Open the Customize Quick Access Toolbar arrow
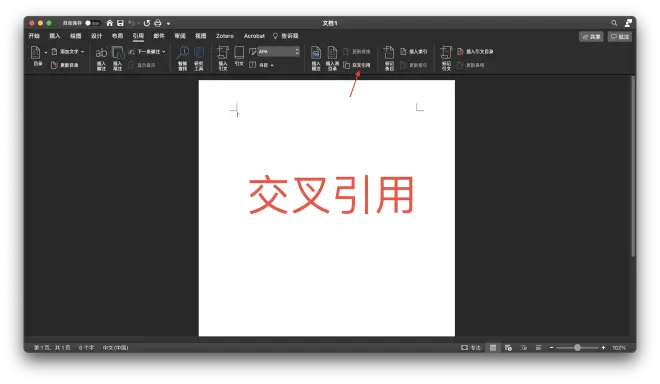The height and width of the screenshot is (384, 660). (168, 24)
